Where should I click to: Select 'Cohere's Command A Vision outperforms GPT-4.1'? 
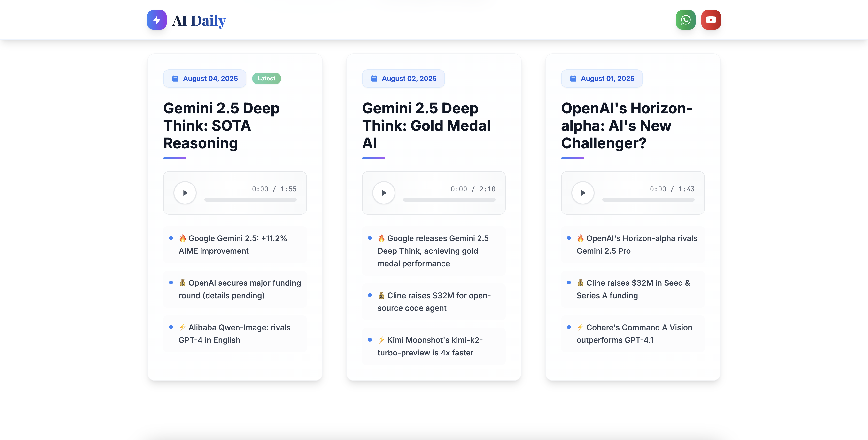[633, 333]
